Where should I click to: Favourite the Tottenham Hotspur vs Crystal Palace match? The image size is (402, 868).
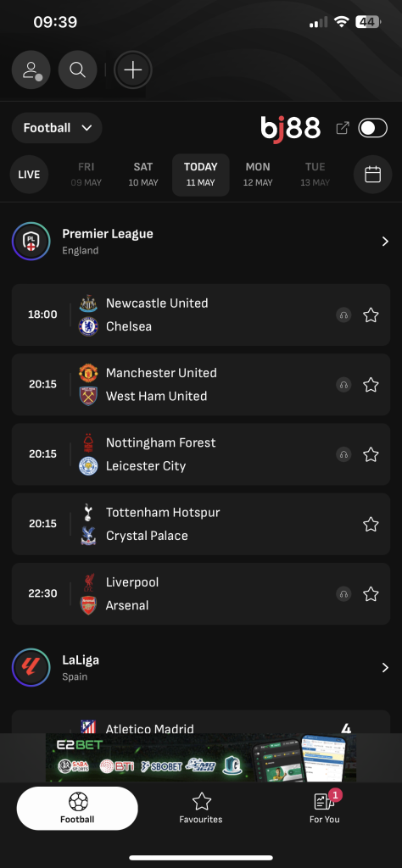[371, 524]
